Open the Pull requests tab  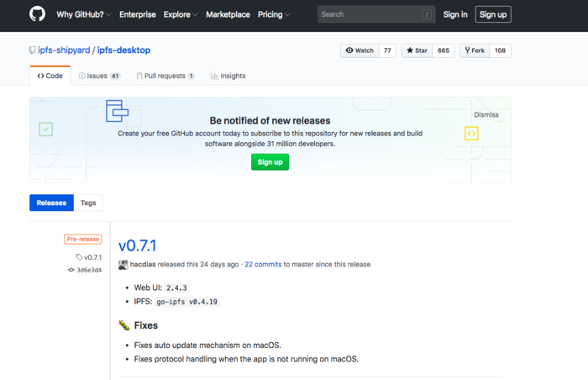pyautogui.click(x=165, y=76)
